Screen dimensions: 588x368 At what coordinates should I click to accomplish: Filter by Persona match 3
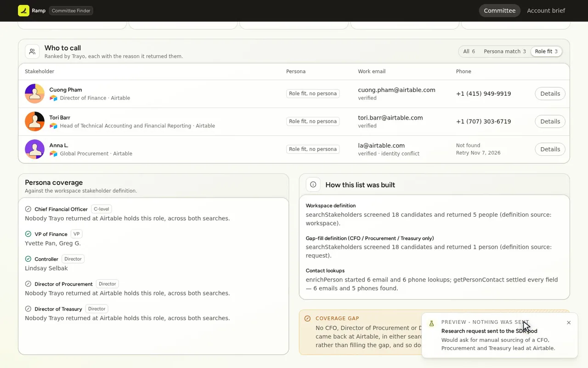point(504,52)
